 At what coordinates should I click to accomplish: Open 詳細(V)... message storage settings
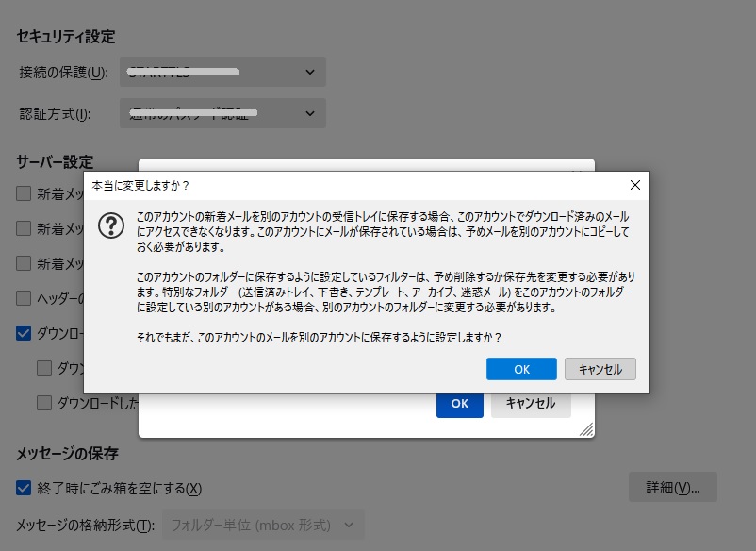point(673,488)
